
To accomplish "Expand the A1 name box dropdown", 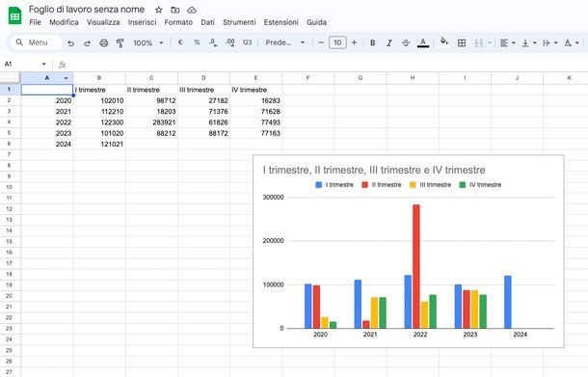I will pyautogui.click(x=43, y=65).
